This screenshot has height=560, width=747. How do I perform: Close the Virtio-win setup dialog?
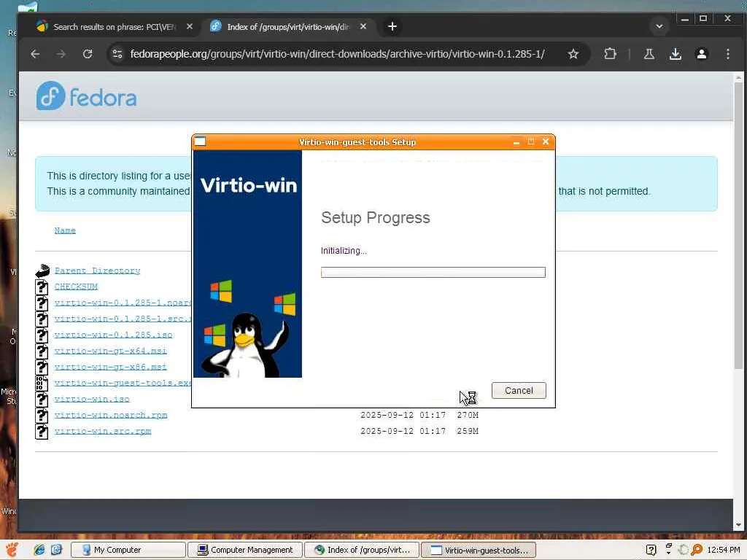point(546,141)
